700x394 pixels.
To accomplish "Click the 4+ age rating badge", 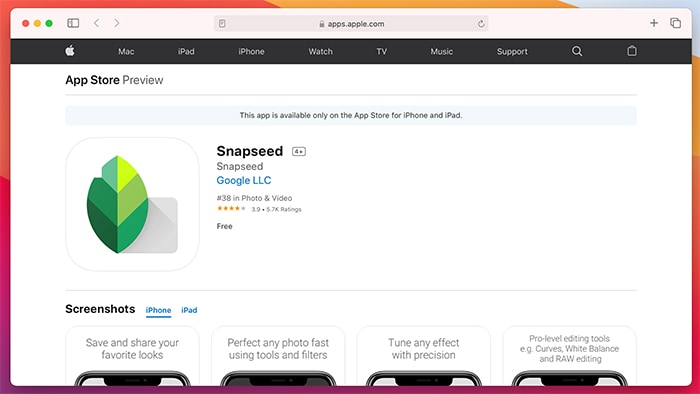I will pos(299,152).
